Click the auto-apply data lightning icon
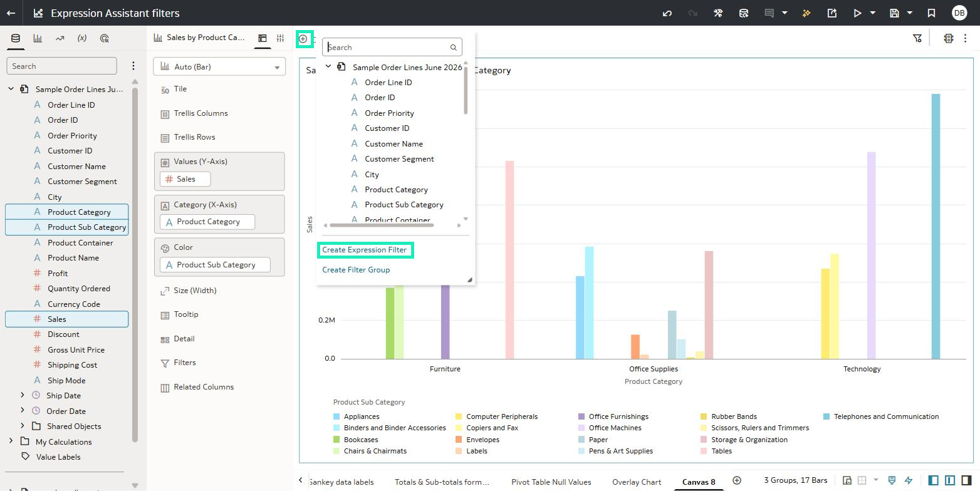Screen dimensions: 980x491 point(909,481)
